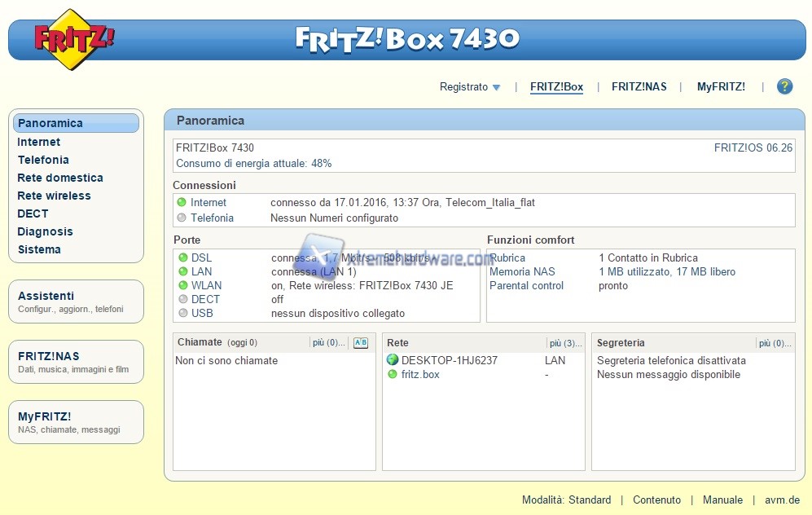
Task: Open the MyFRITZ! top tab
Action: (721, 87)
